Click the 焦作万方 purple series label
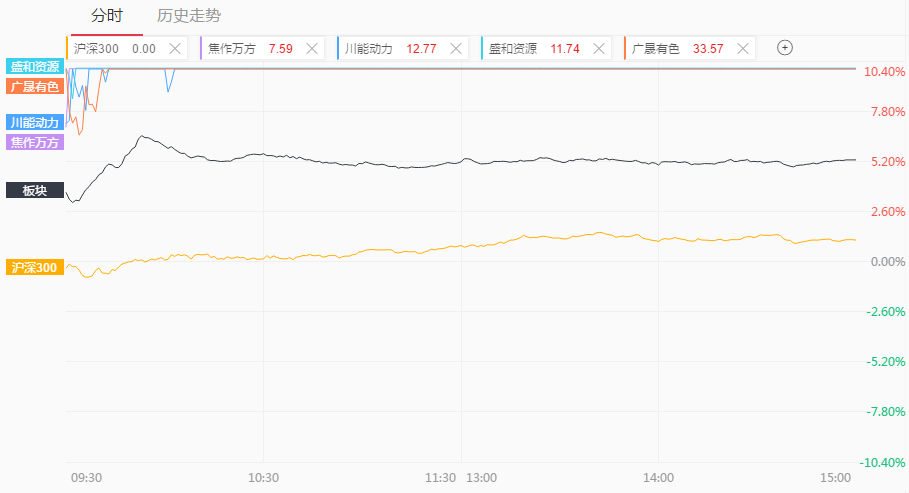The width and height of the screenshot is (909, 493). pyautogui.click(x=35, y=142)
